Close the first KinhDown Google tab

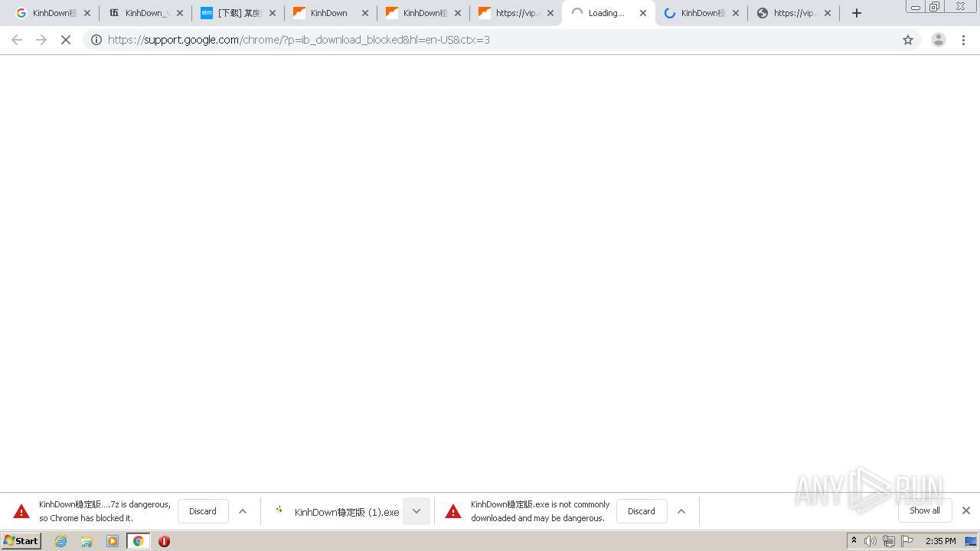tap(87, 13)
